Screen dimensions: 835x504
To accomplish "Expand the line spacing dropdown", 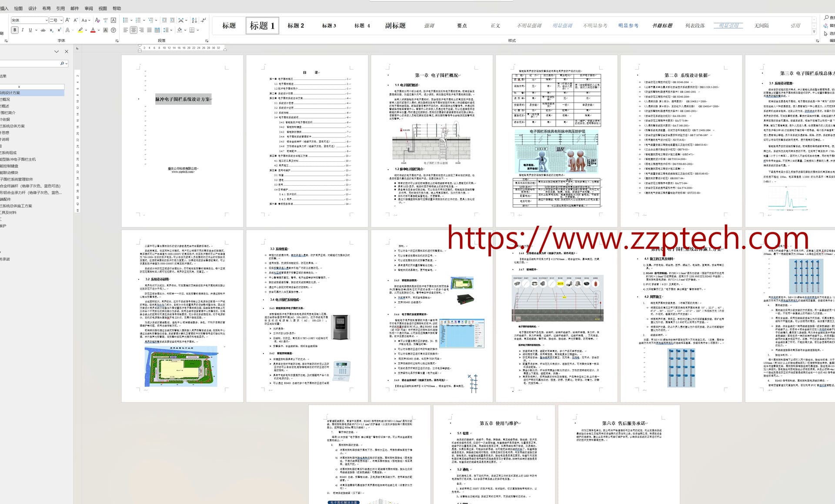I will tap(171, 30).
